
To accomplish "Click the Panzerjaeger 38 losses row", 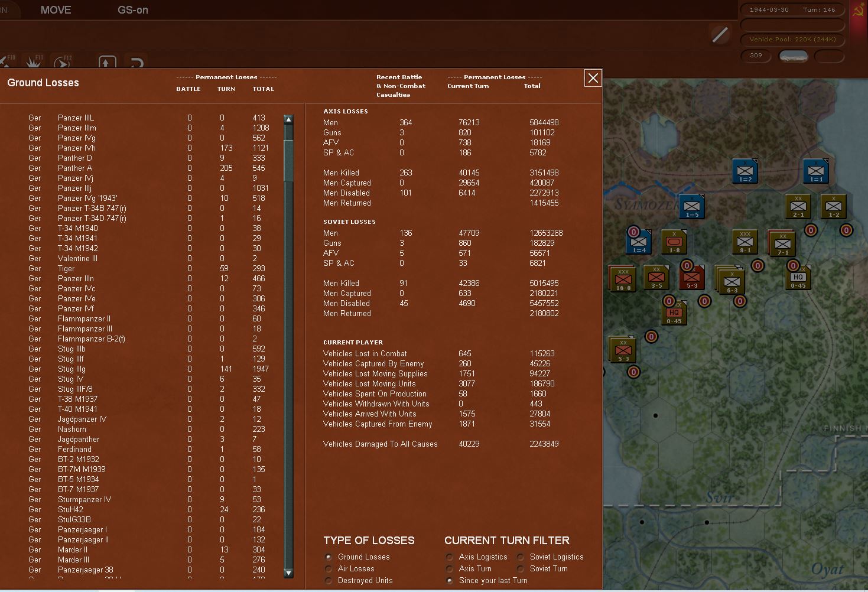I will (149, 570).
